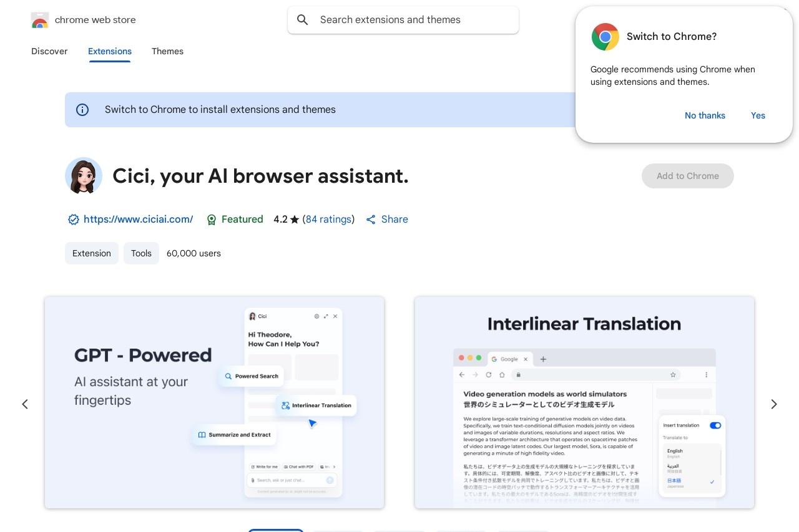Click the Summarize and Extract chip in the screenshot

tap(234, 435)
